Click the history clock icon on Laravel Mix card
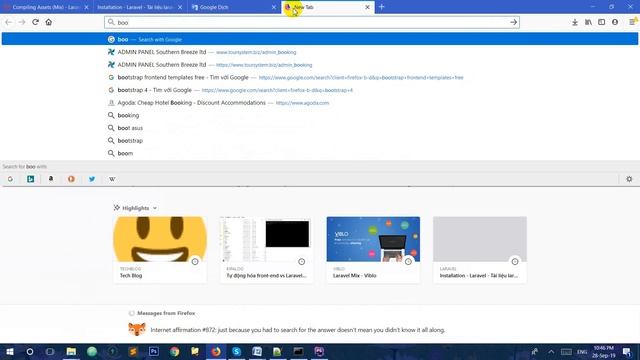This screenshot has width=640, height=360. point(408,262)
